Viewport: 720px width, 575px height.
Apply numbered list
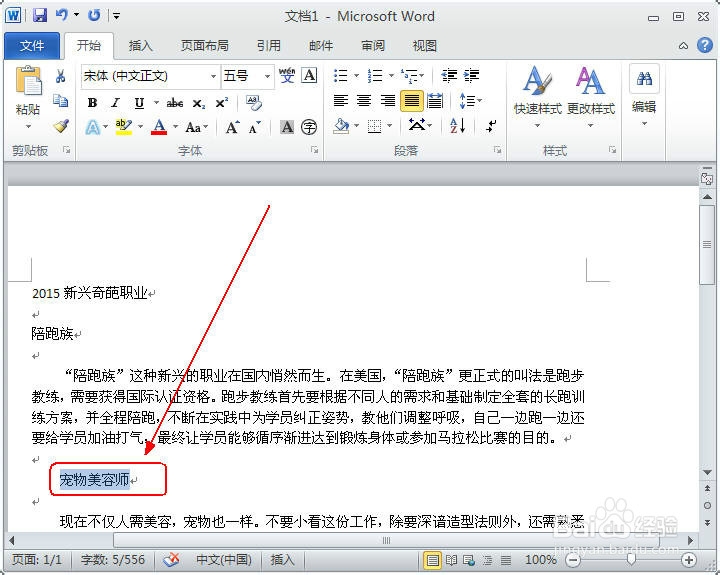point(375,76)
